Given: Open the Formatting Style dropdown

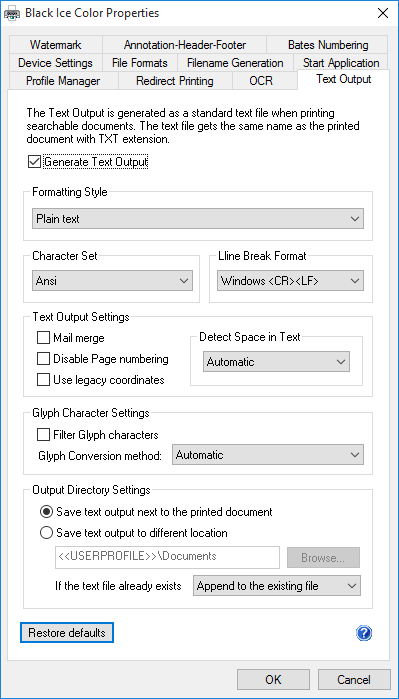Looking at the screenshot, I should (x=198, y=219).
